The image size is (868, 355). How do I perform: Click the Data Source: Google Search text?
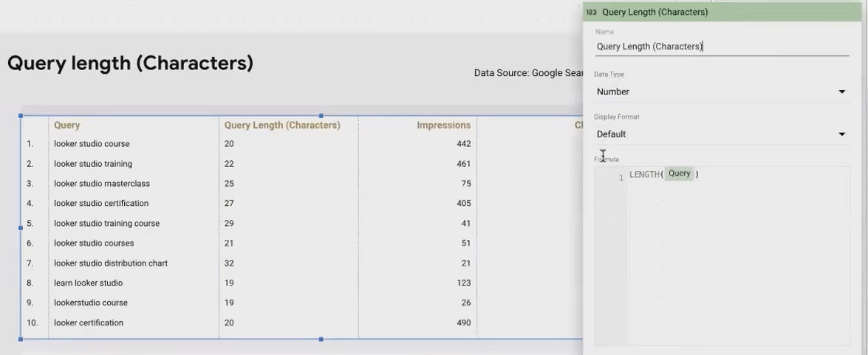pos(529,73)
